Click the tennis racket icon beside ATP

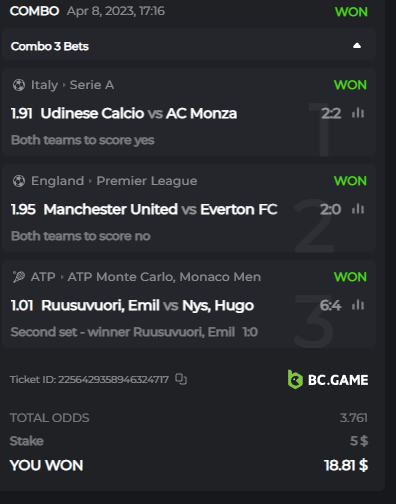pos(19,277)
